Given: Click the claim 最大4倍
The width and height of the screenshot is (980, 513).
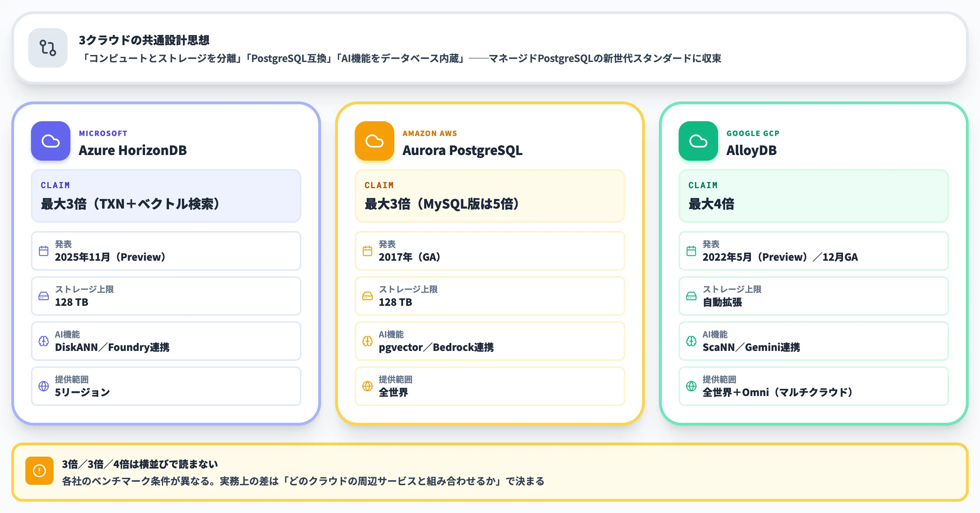Looking at the screenshot, I should [711, 204].
